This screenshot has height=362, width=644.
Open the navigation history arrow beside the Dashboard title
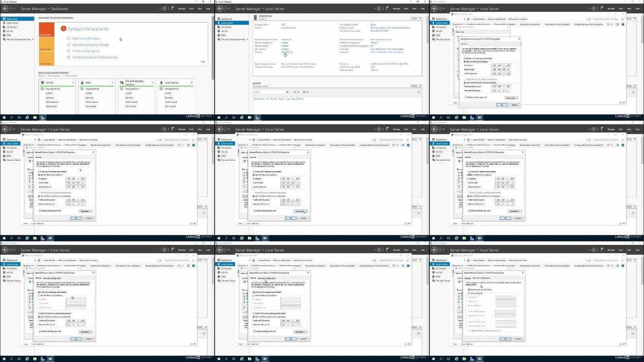point(14,8)
